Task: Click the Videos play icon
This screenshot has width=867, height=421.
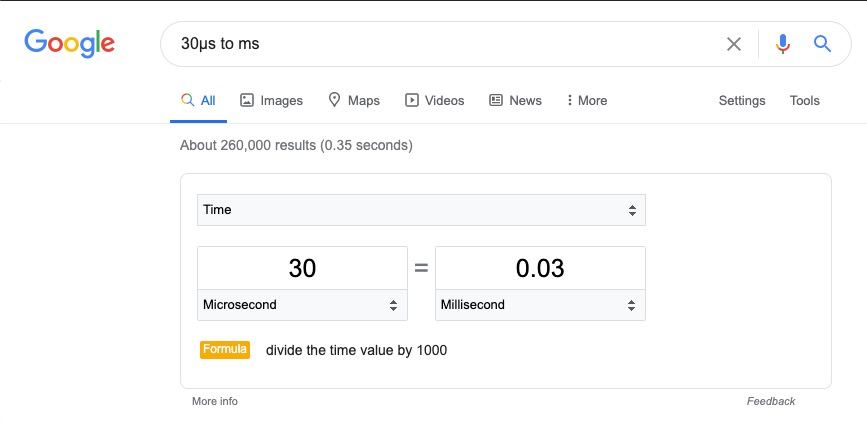Action: click(411, 100)
